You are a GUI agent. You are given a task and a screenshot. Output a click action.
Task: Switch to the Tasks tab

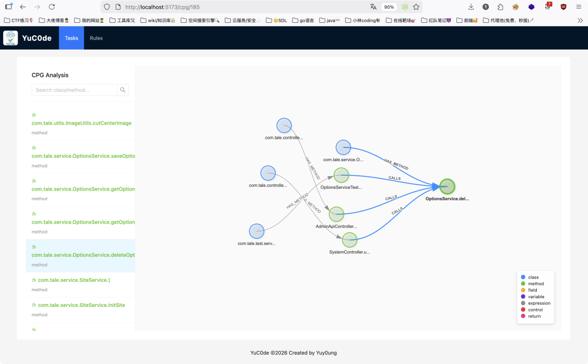[71, 38]
